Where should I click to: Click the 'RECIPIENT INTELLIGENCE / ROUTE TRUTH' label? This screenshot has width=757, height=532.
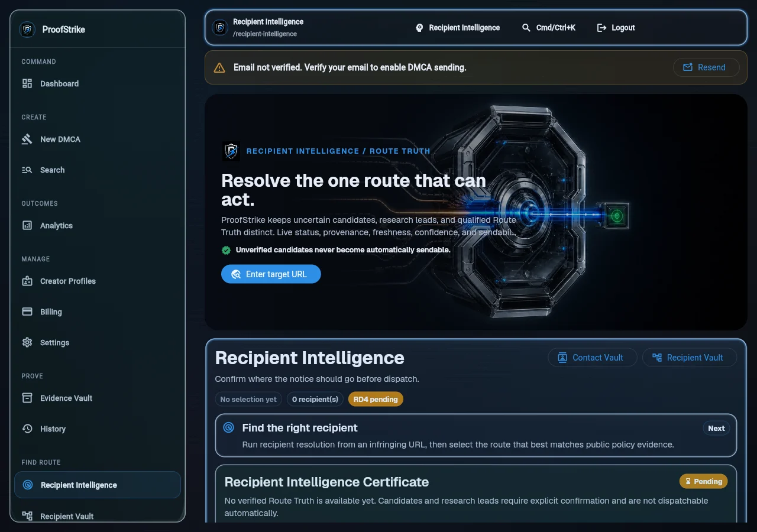338,151
